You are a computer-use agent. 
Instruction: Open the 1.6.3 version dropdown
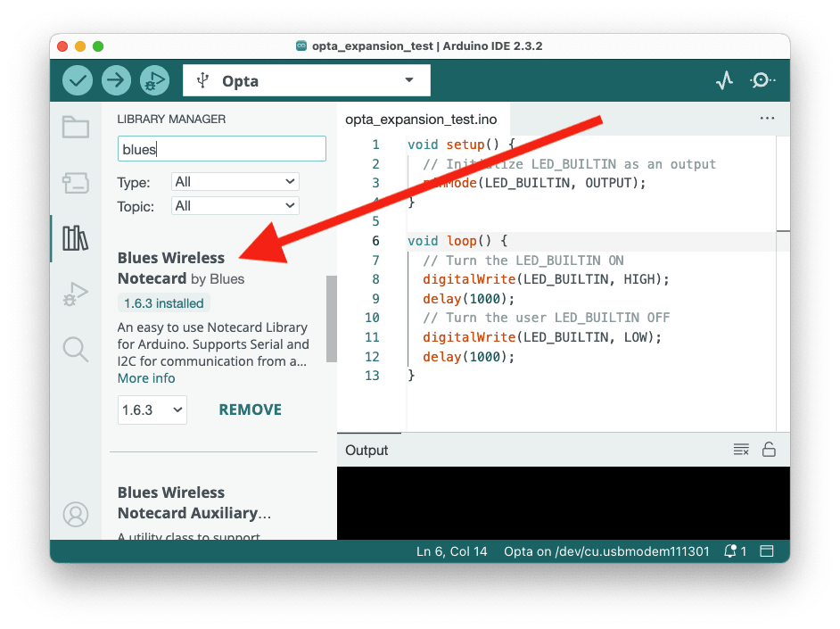152,410
